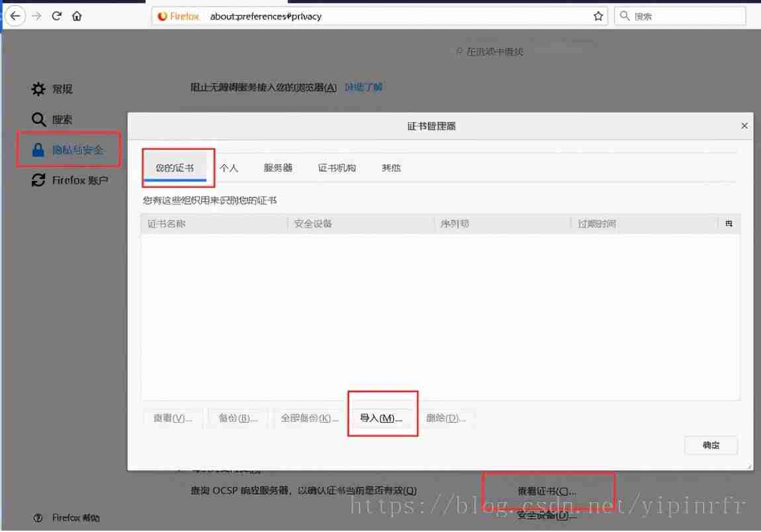Screen dimensions: 761x532
Task: Open the Firefox Account sync category
Action: click(69, 180)
